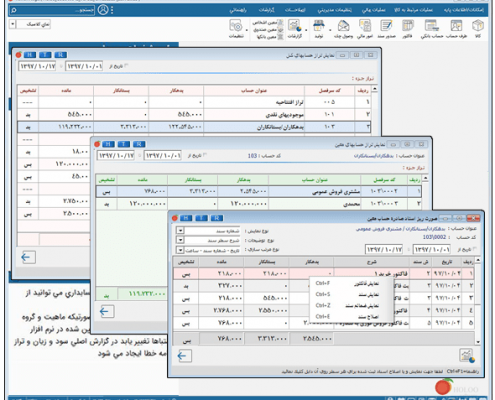Expand the نوع نمایش (display type) dropdown
This screenshot has width=495, height=400.
click(180, 231)
